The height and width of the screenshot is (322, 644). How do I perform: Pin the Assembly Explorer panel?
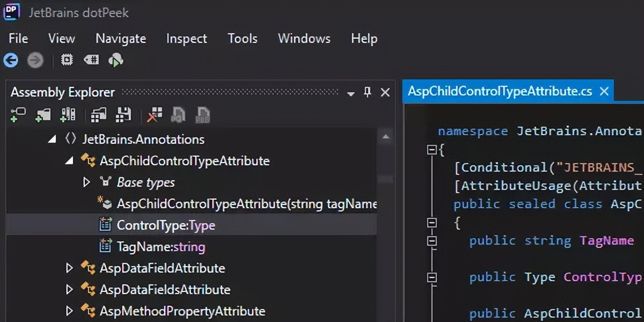pos(367,92)
